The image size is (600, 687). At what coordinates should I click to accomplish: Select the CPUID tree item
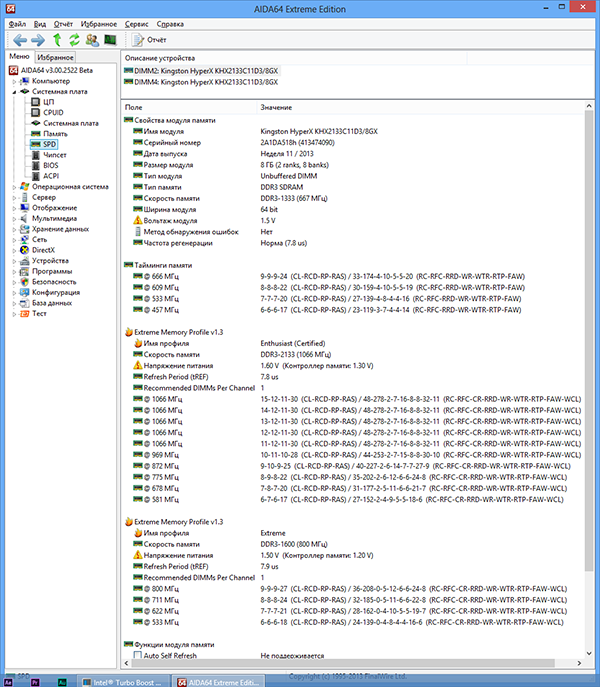tap(53, 113)
